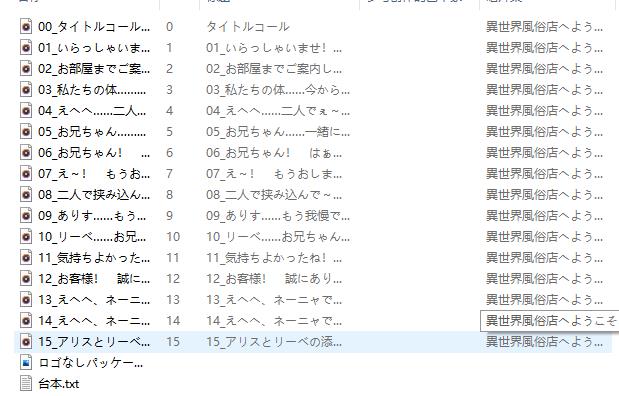Select file name 15_アリスとリーベ
Screen dimensions: 619x396
pos(94,342)
